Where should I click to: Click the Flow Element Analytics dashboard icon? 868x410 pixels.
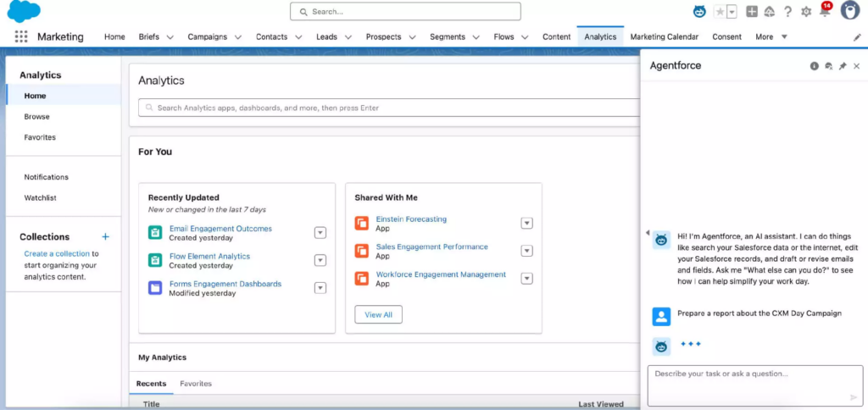point(155,260)
